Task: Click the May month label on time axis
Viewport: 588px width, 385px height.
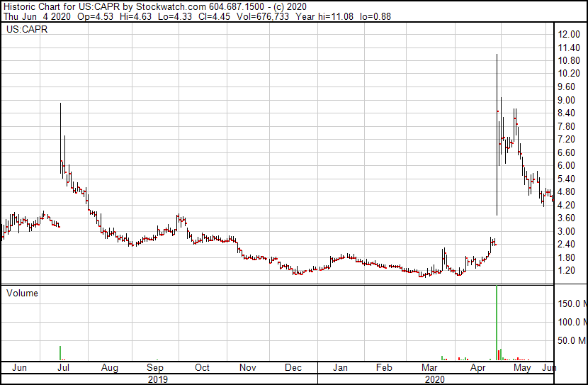Action: (522, 368)
